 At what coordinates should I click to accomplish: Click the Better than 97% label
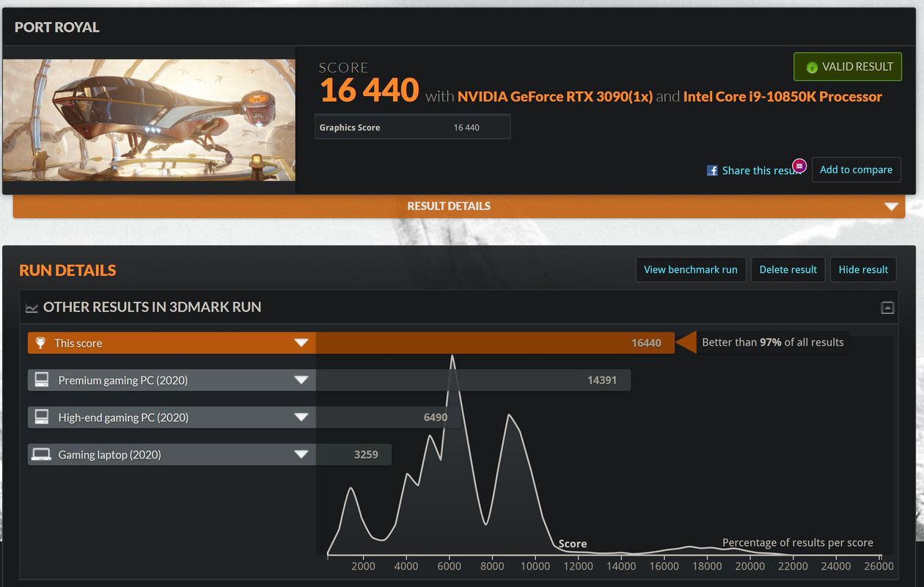coord(773,342)
